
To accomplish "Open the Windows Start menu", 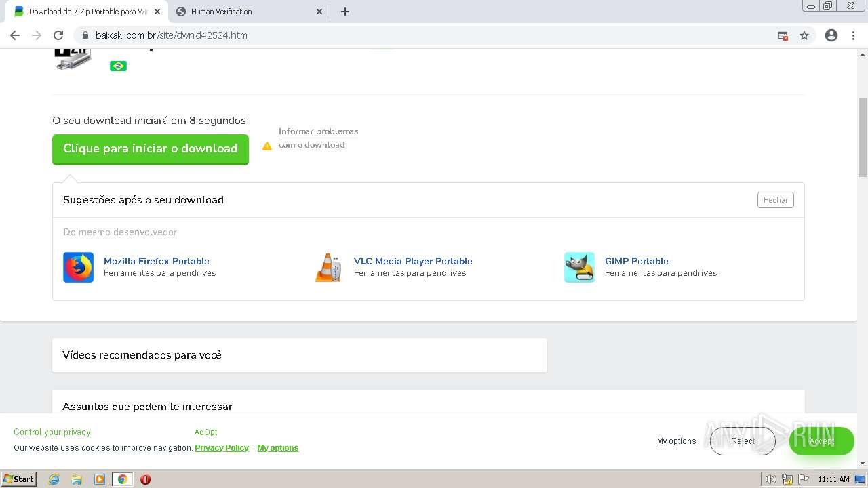I will pyautogui.click(x=19, y=479).
